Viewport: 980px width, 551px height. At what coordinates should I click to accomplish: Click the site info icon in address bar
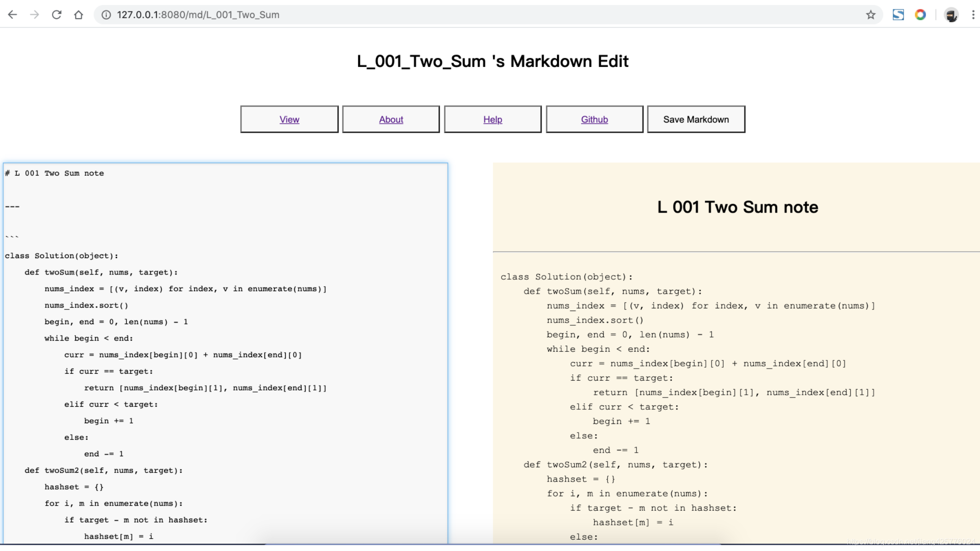coord(106,15)
